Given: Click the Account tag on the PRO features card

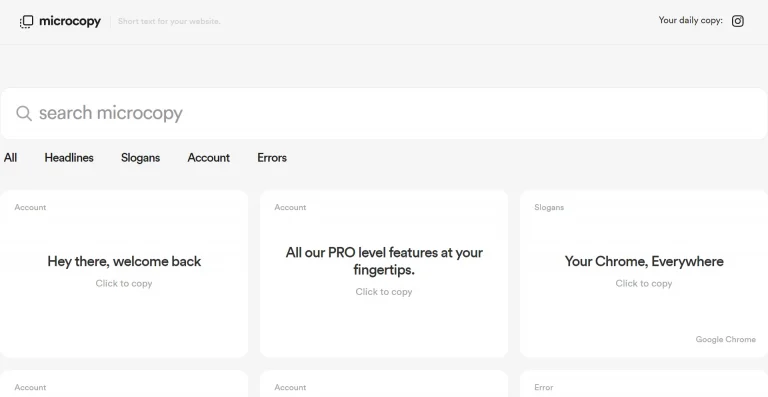Looking at the screenshot, I should (290, 208).
